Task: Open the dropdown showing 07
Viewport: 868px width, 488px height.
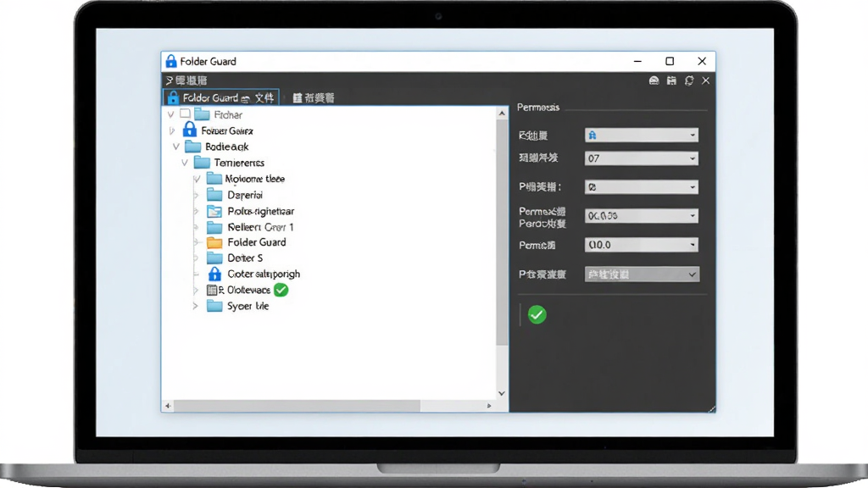Action: [641, 158]
